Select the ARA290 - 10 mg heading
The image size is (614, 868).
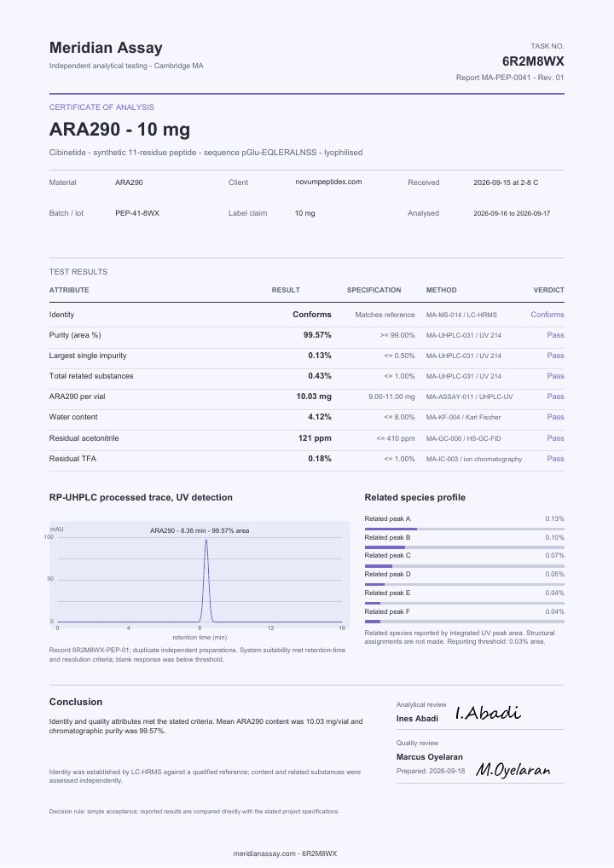click(119, 130)
